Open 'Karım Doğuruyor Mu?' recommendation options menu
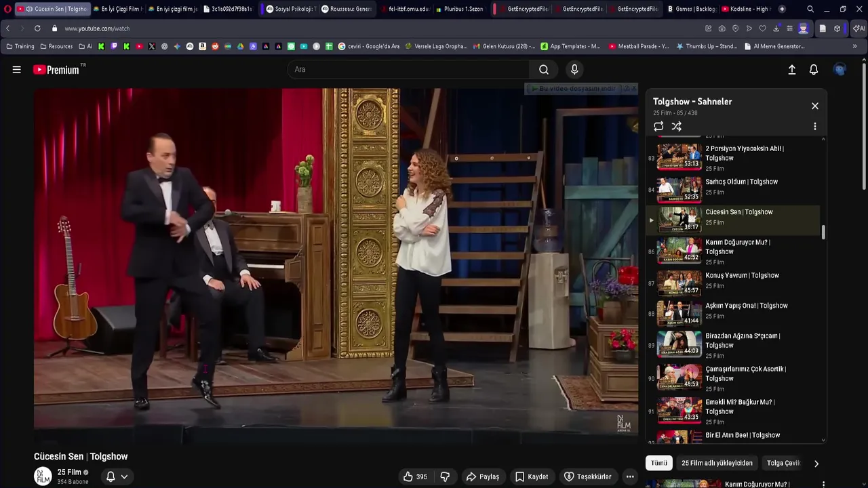 pyautogui.click(x=823, y=485)
